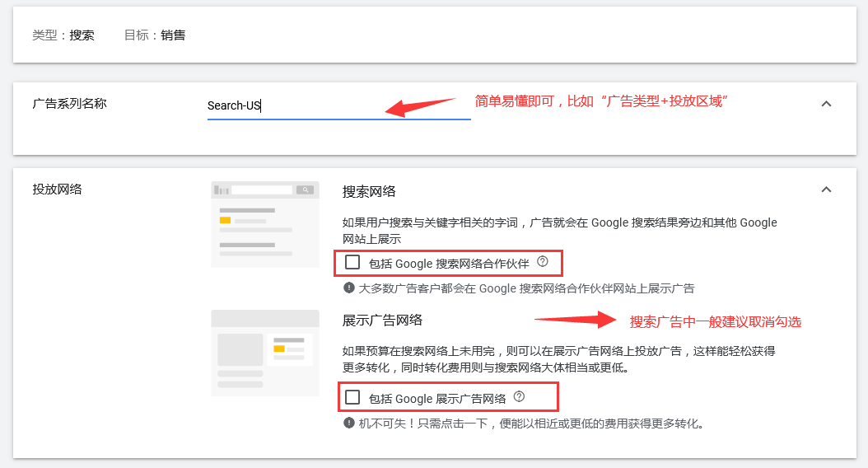Screen dimensions: 868x468
Task: Click the display network description starting 如果预算在搜索网络上未用完
Action: point(559,359)
